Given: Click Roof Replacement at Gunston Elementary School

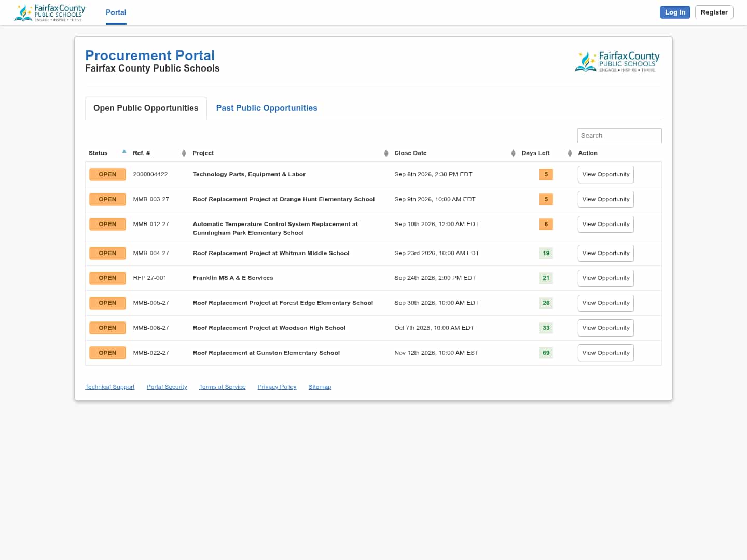Looking at the screenshot, I should 266,353.
